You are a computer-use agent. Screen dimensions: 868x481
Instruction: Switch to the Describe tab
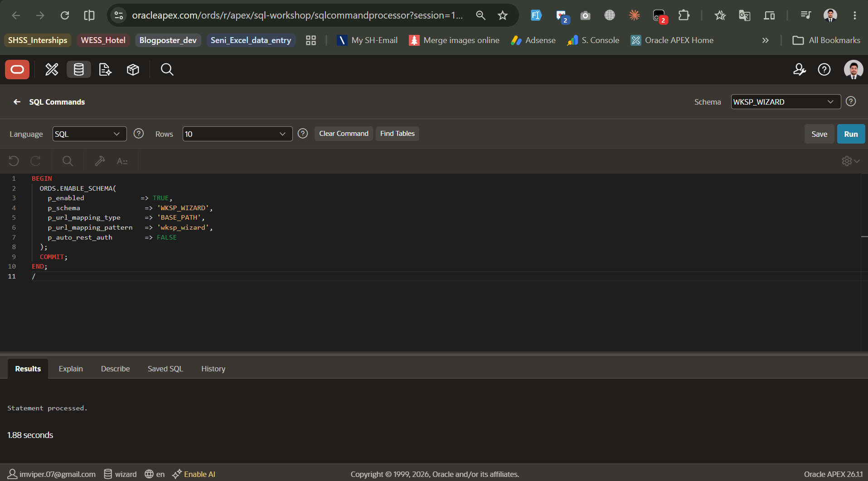(115, 369)
